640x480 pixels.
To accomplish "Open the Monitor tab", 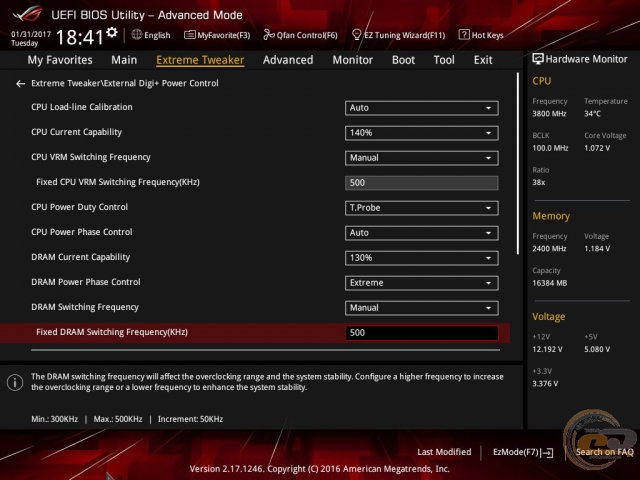I will (353, 60).
